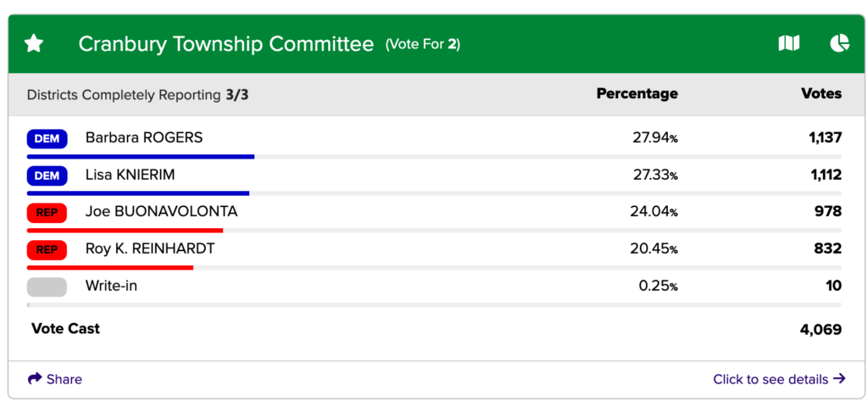Click the Share arrow icon
The height and width of the screenshot is (413, 868).
[x=35, y=379]
